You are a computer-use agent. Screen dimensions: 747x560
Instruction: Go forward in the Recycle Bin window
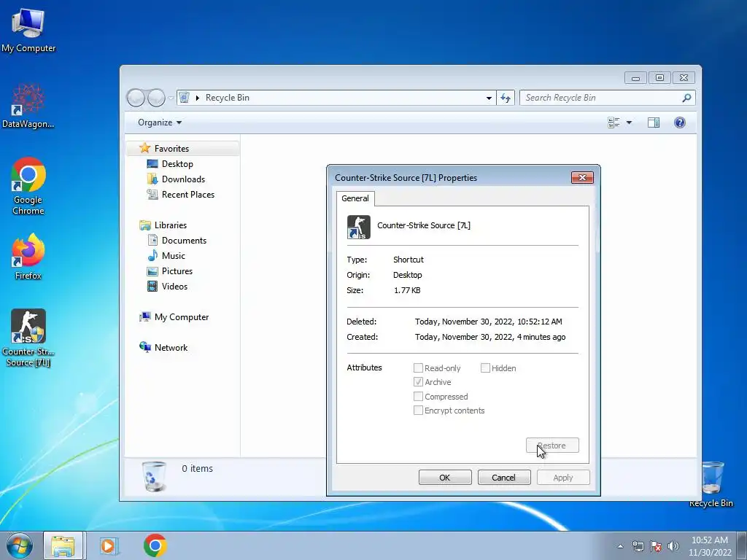click(156, 98)
